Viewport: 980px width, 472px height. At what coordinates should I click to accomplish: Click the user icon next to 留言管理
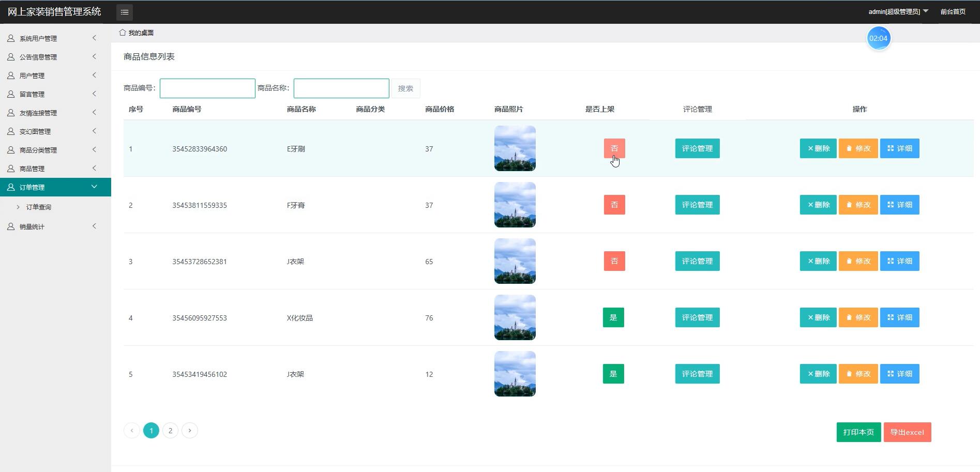click(11, 94)
